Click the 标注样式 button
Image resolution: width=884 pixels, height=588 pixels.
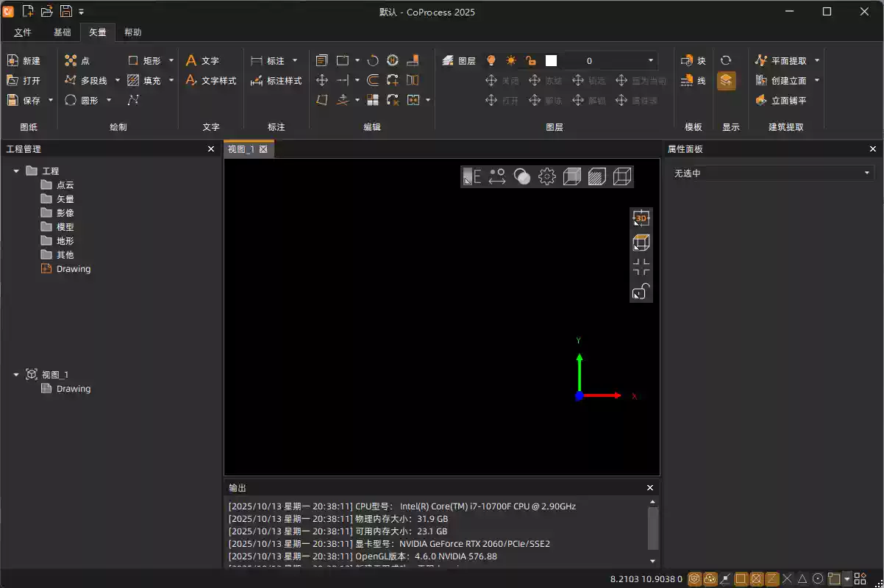(277, 80)
